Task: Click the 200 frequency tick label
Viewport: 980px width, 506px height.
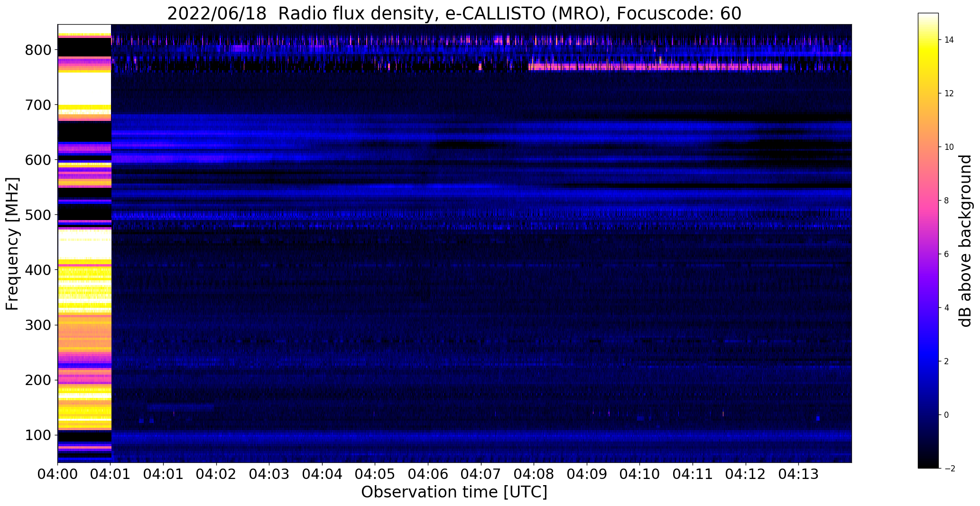Action: [38, 380]
